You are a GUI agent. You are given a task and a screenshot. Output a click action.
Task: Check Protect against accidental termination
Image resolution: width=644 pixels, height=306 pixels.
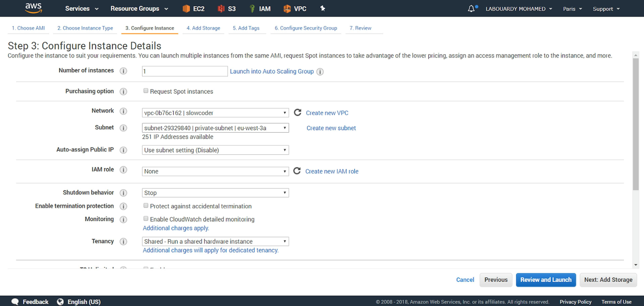pyautogui.click(x=146, y=206)
